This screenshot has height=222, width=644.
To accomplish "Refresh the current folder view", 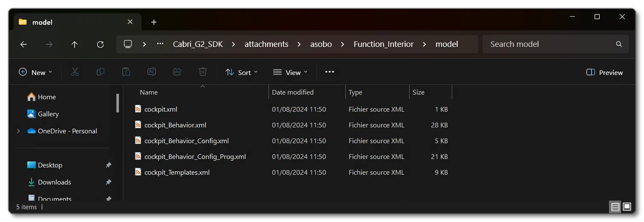I will coord(100,44).
